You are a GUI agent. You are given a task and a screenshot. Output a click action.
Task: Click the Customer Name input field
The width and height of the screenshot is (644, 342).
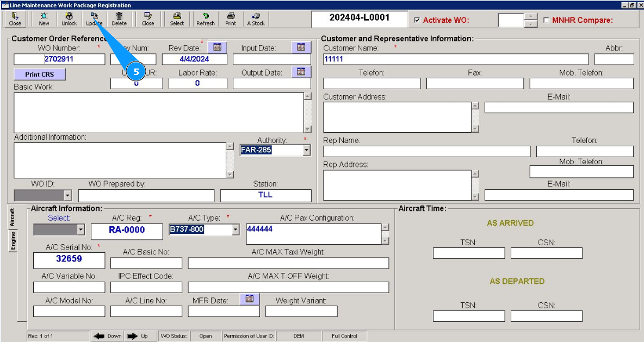pos(455,59)
